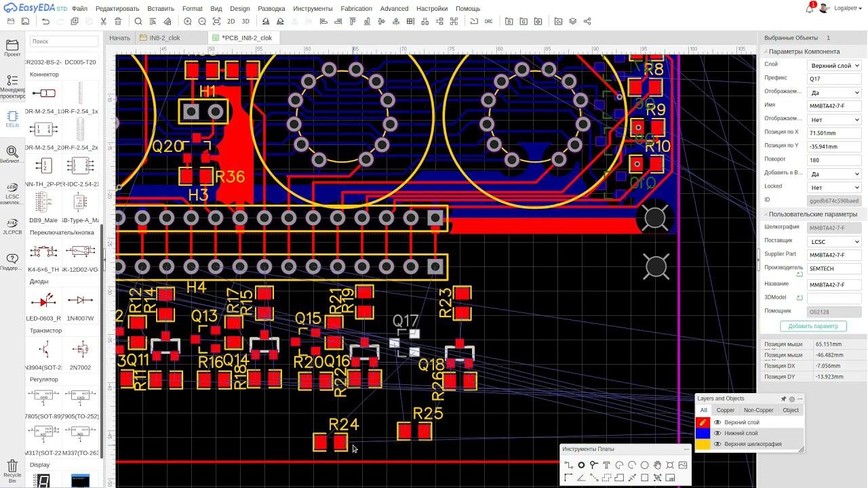Image resolution: width=868 pixels, height=488 pixels.
Task: Click the library Поиск search field
Action: click(64, 41)
